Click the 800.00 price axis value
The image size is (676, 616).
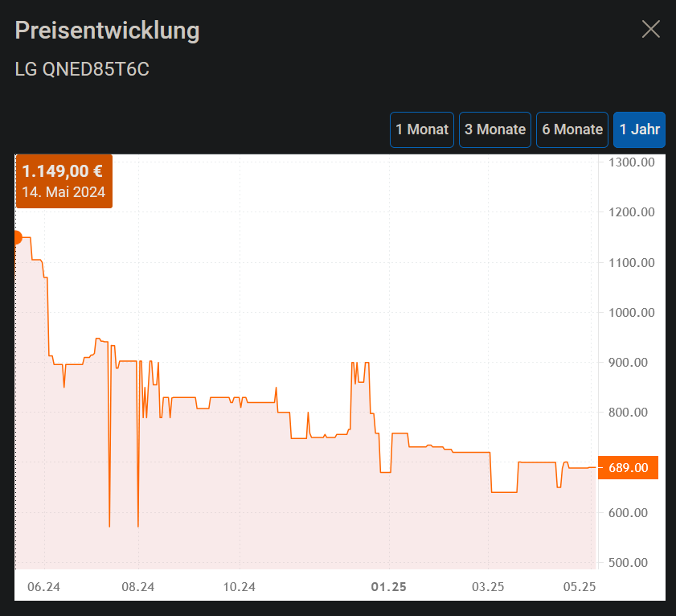point(628,413)
